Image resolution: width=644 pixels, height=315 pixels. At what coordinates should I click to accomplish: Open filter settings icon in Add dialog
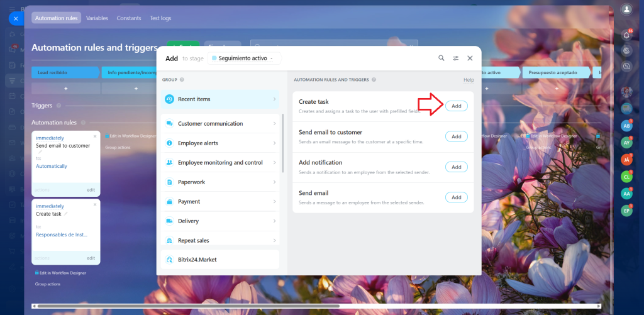(456, 58)
